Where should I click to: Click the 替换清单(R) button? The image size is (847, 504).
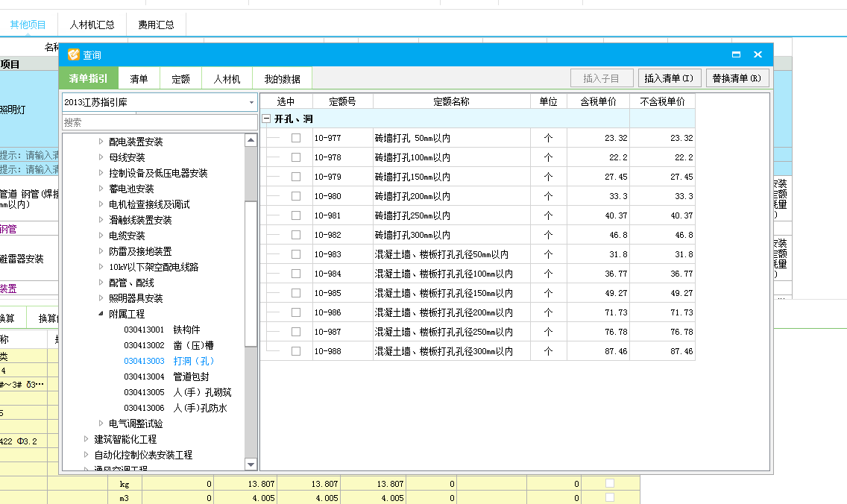(737, 78)
